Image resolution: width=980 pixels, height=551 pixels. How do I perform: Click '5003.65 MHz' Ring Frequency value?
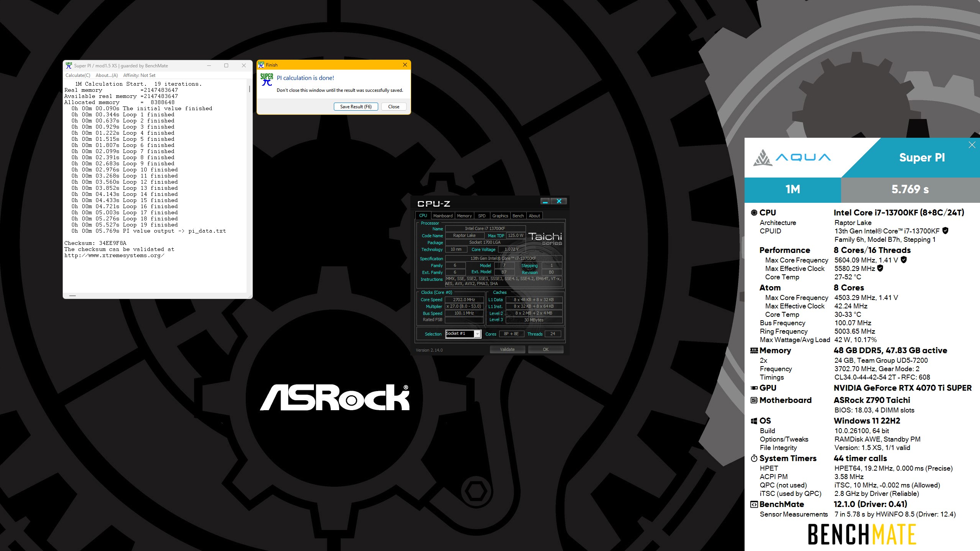click(x=855, y=331)
